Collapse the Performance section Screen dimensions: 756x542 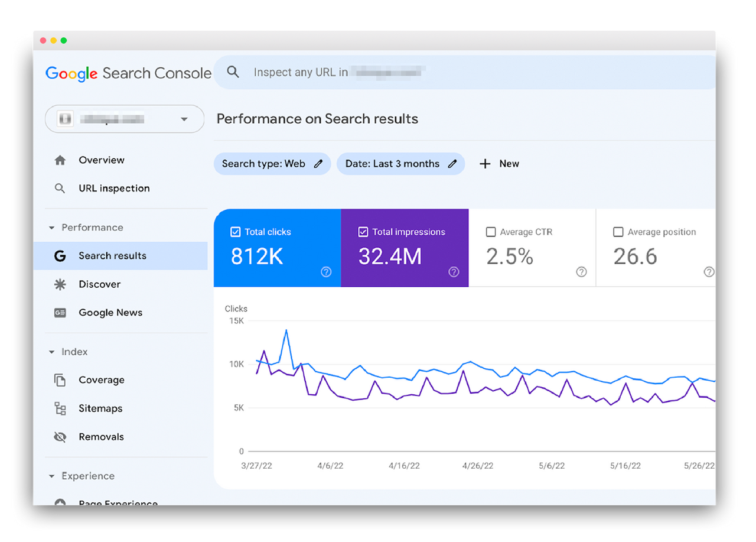51,228
